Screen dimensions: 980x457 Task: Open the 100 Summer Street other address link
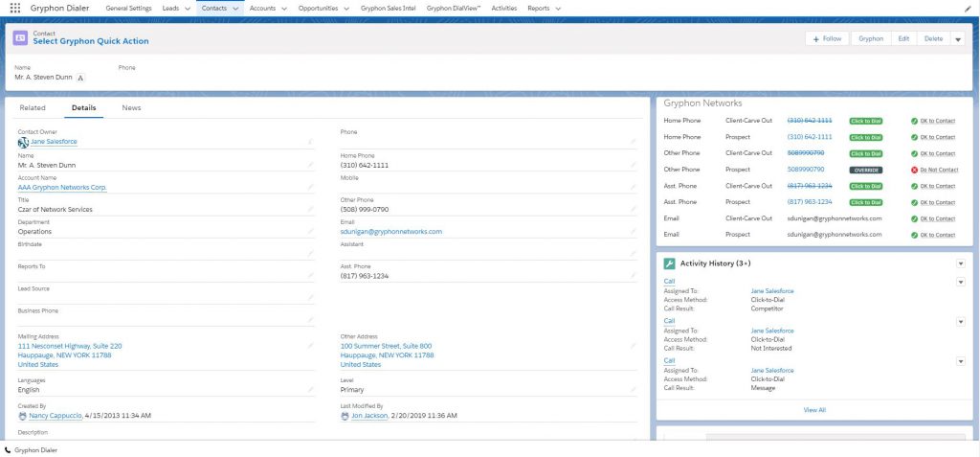[x=387, y=355]
